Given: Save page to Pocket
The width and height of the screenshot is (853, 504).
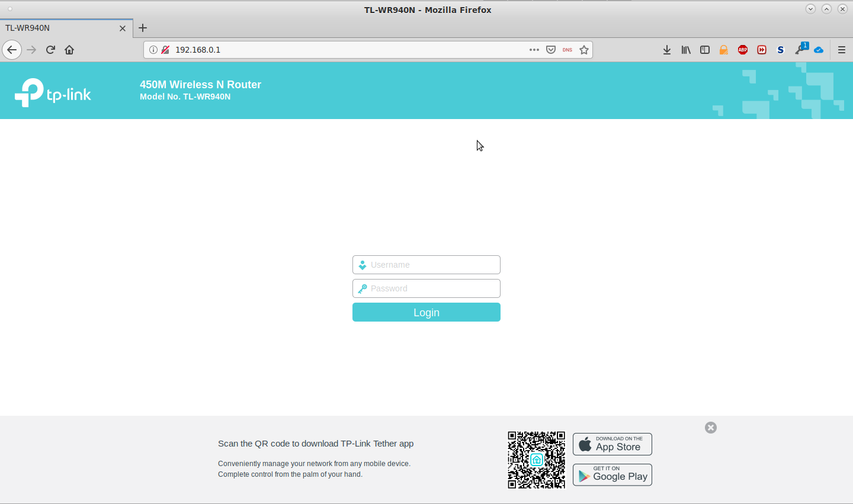Looking at the screenshot, I should 551,50.
